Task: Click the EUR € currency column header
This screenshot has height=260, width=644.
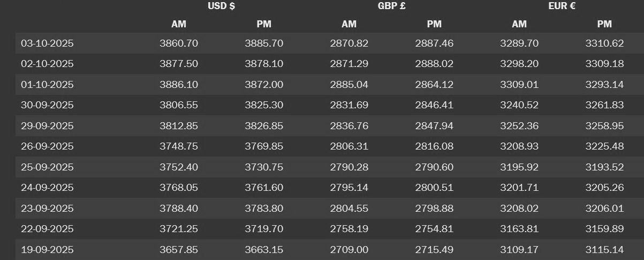Action: (562, 6)
